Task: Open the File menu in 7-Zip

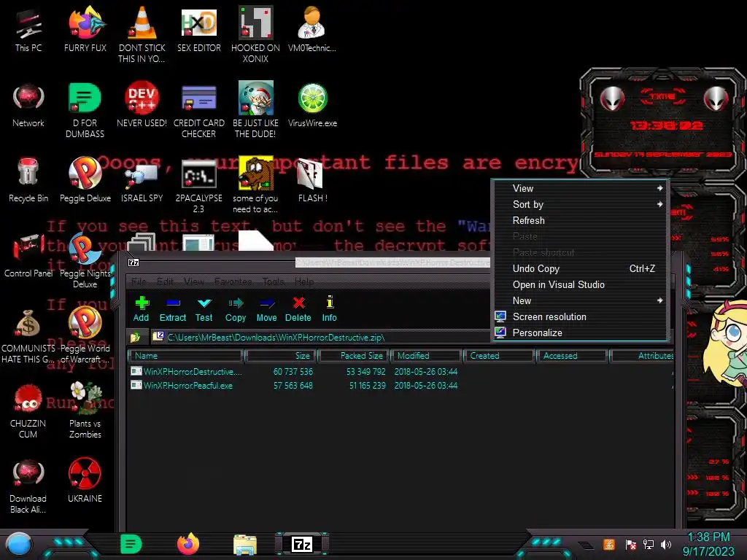Action: [x=139, y=281]
